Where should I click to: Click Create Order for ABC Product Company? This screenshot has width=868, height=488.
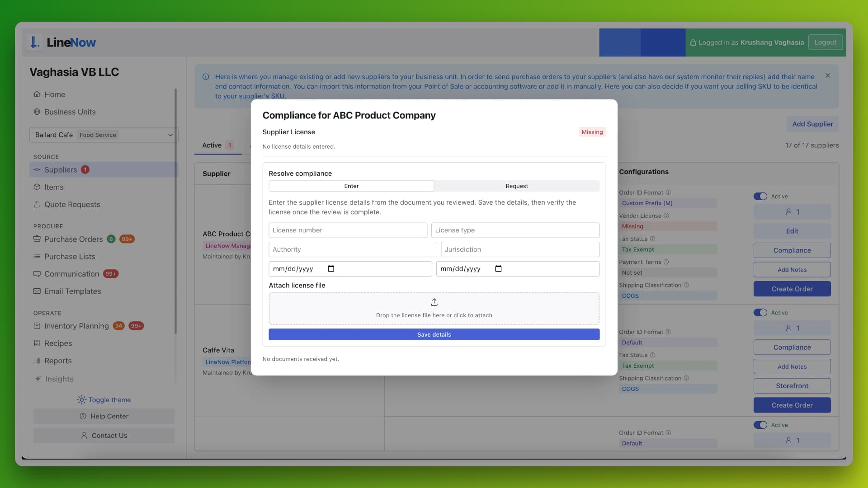pyautogui.click(x=792, y=289)
